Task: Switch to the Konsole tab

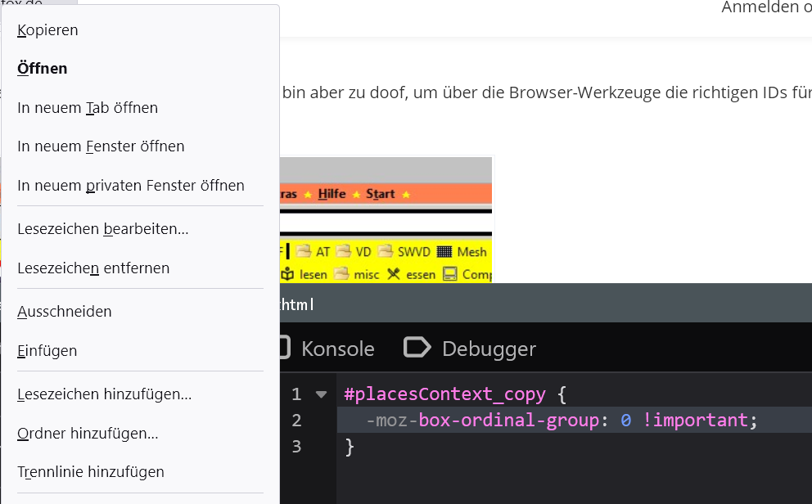Action: 336,349
